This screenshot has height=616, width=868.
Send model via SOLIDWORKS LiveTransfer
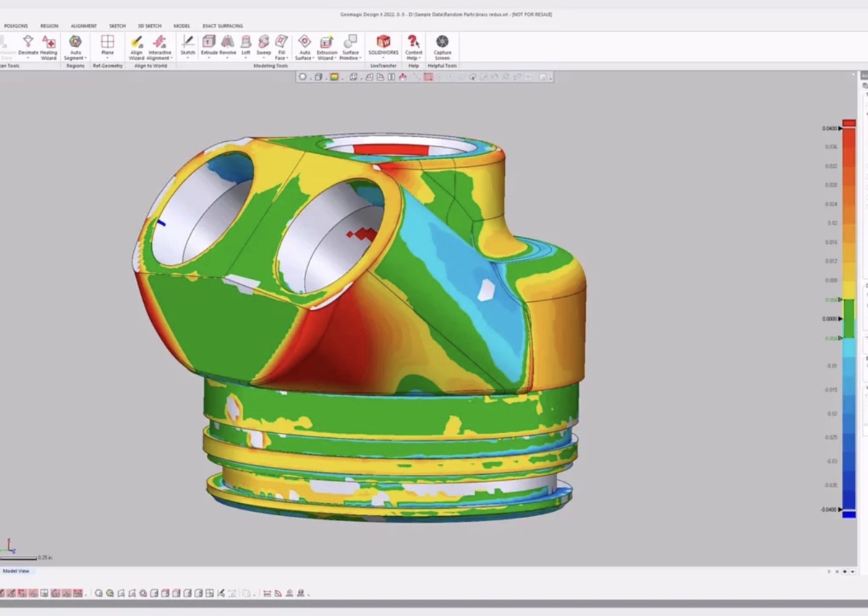[x=383, y=46]
